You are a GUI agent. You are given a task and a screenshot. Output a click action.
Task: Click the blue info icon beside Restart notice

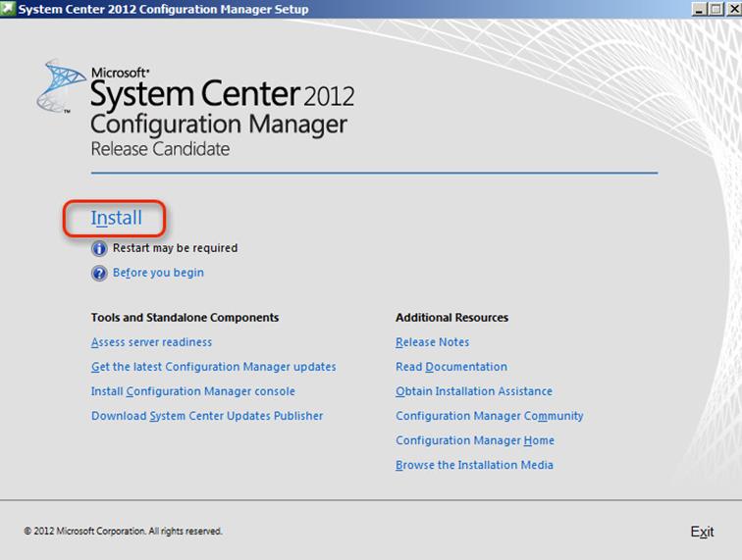click(99, 248)
